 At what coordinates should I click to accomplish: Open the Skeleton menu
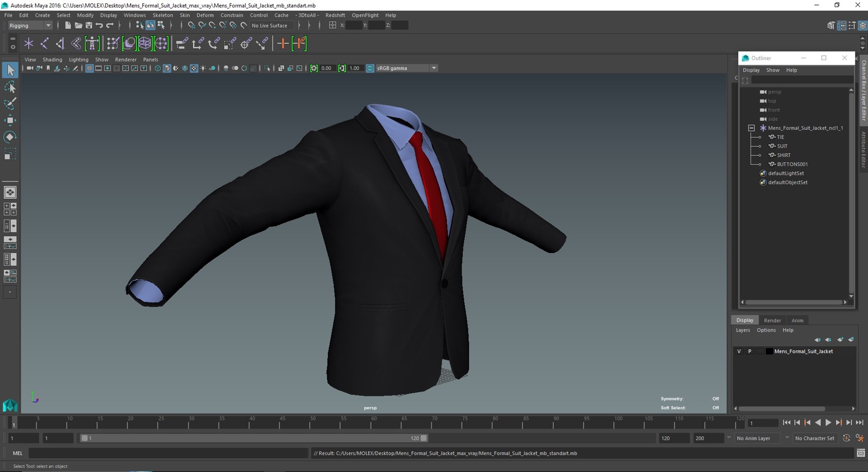pos(162,15)
